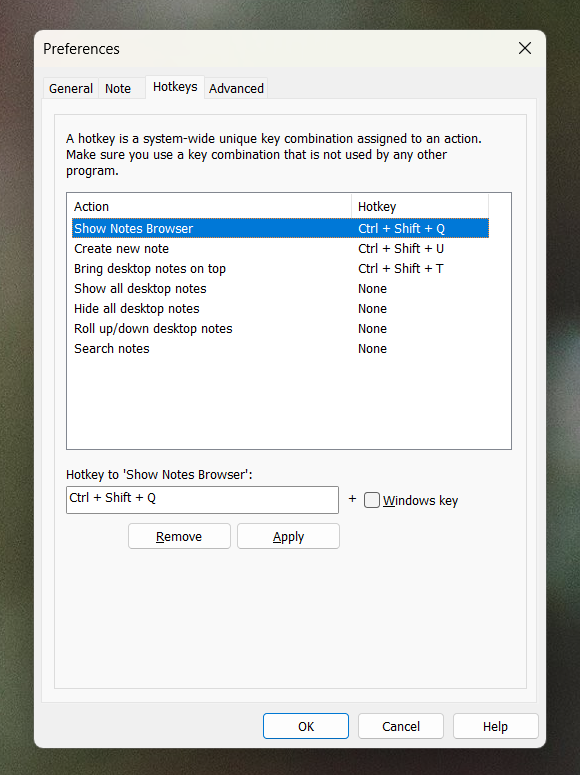Switch to the General tab
This screenshot has height=775, width=580.
click(71, 88)
